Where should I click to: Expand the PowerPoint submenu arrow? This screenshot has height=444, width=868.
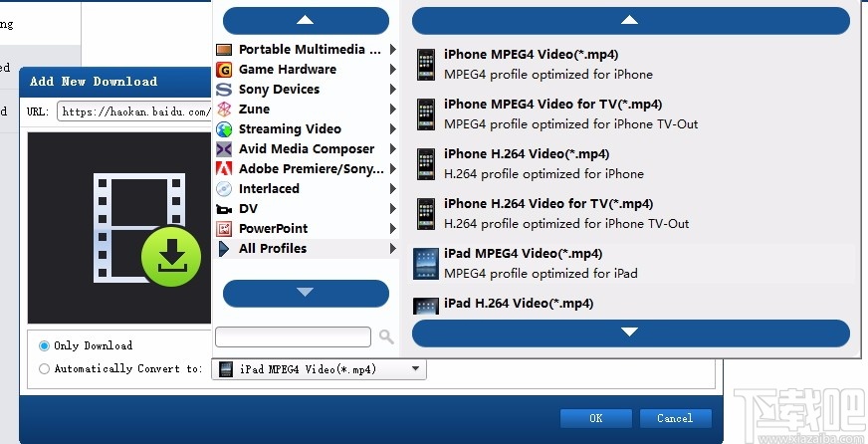point(392,229)
